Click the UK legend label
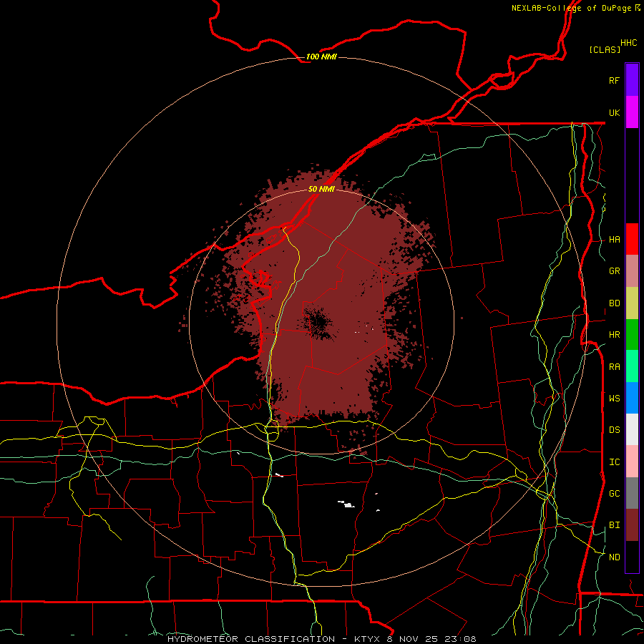This screenshot has width=644, height=644. point(614,112)
